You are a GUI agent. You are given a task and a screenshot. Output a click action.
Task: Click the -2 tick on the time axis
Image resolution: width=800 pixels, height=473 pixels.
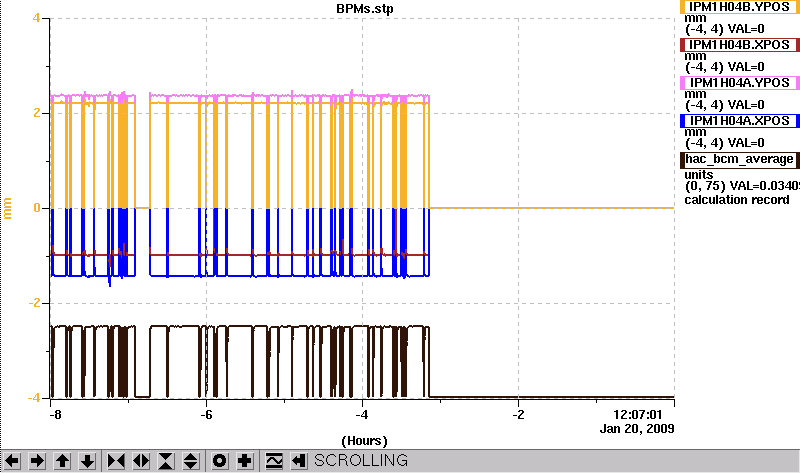518,415
